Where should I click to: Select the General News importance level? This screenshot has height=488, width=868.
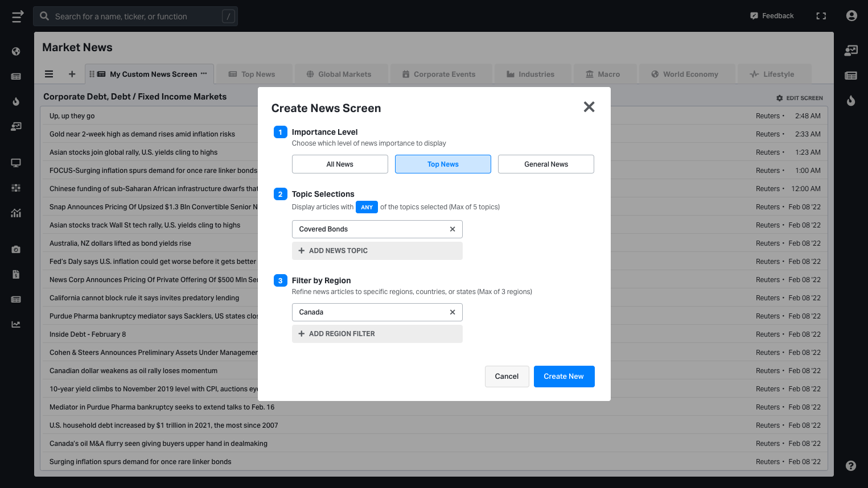(x=545, y=164)
